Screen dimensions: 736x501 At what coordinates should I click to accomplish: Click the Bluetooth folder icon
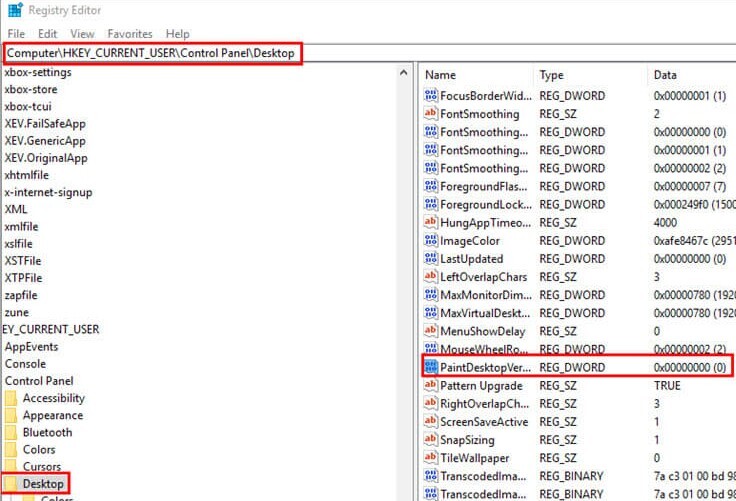tap(11, 432)
